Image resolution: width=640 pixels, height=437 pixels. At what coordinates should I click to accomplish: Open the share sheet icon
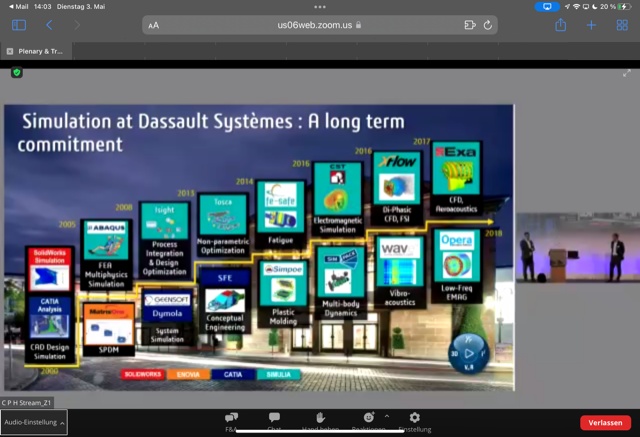[x=561, y=25]
